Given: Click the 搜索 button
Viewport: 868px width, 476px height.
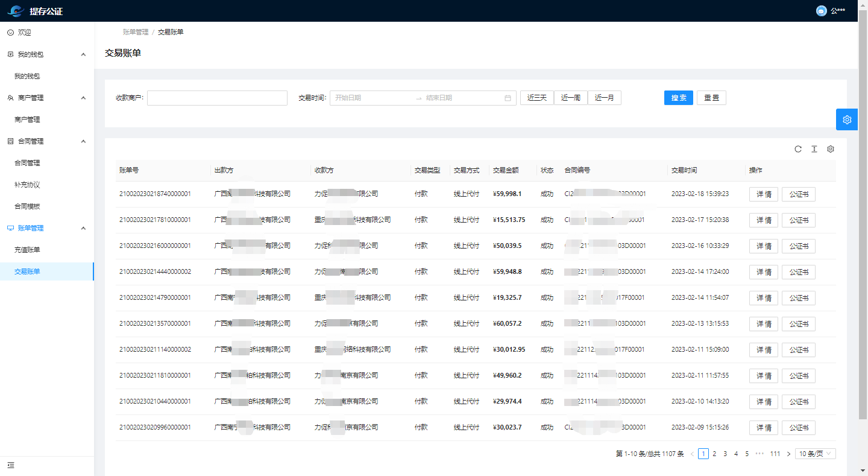Looking at the screenshot, I should [x=679, y=98].
